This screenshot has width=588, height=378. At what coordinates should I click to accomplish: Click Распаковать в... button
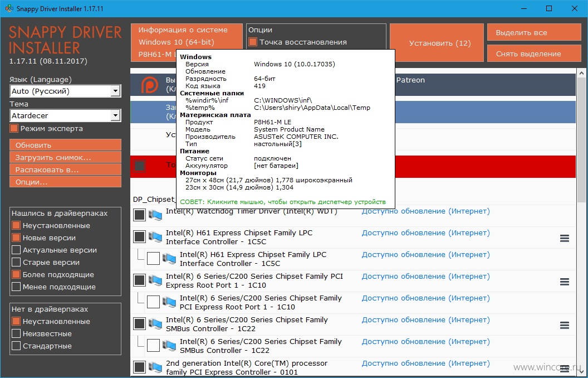(x=65, y=169)
